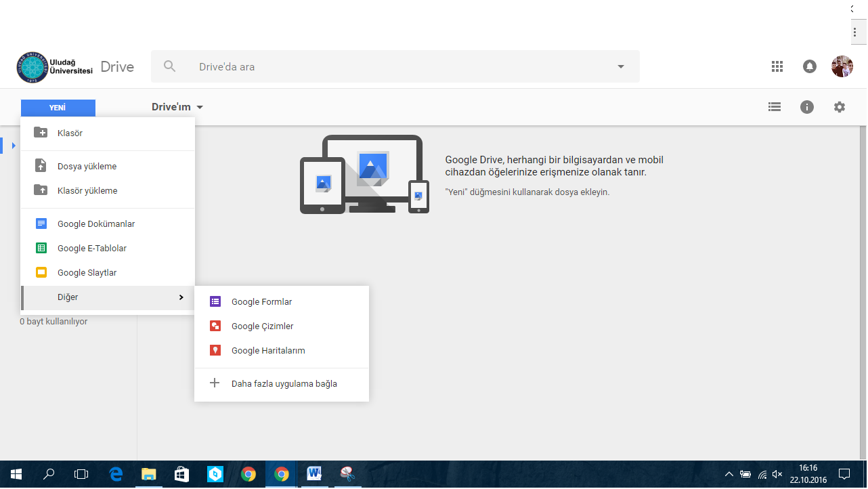Expand the search options dropdown arrow

621,66
